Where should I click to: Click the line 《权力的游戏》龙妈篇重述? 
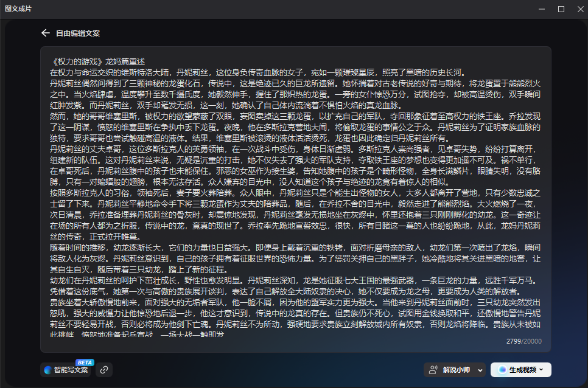point(97,61)
